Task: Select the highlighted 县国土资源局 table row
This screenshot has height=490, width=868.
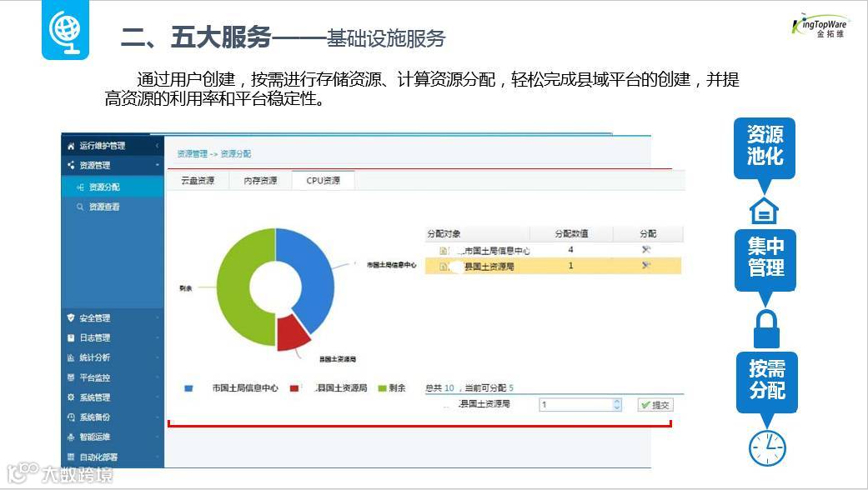Action: click(x=554, y=266)
